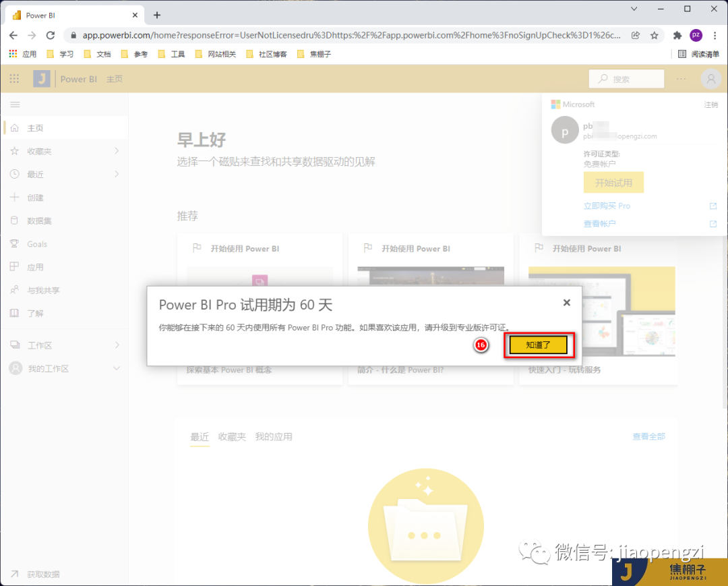Open 了解 book icon in sidebar
This screenshot has width=728, height=586.
click(14, 313)
